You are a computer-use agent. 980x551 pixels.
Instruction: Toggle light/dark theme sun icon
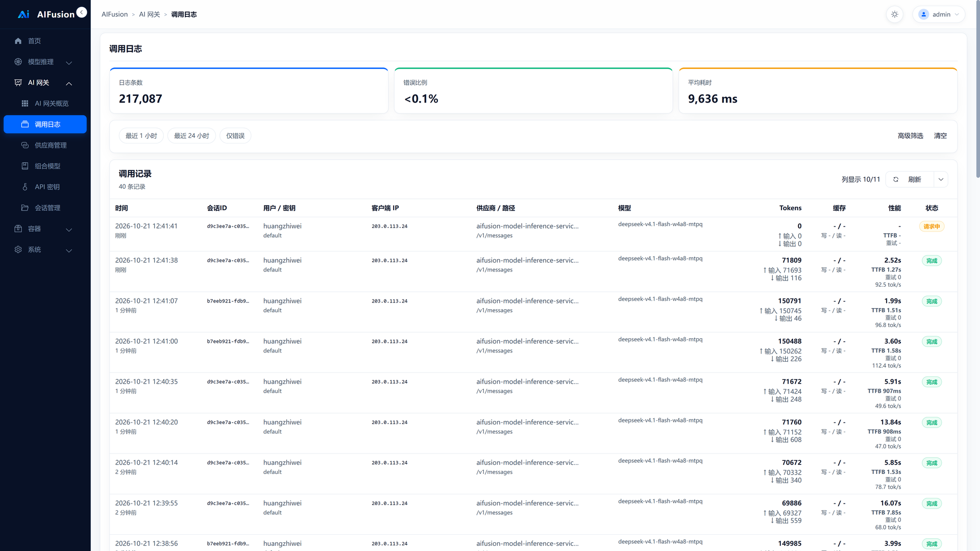tap(895, 14)
